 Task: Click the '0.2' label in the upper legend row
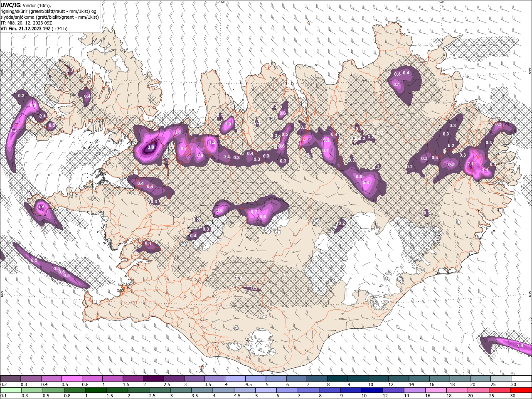[x=3, y=384]
